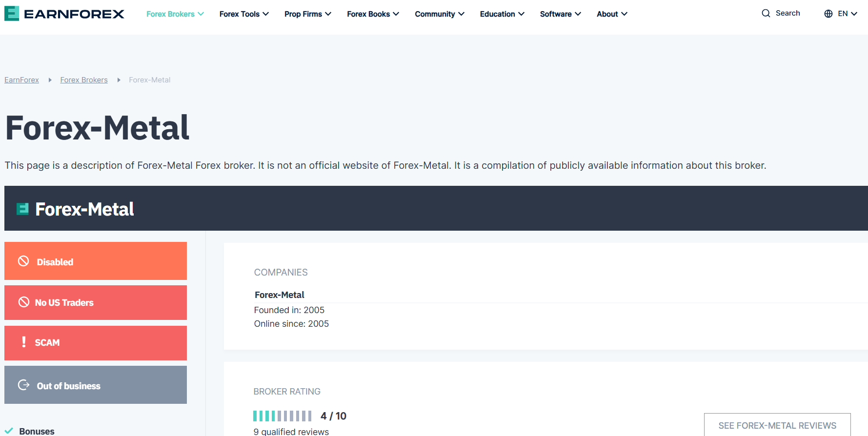Expand the Forex Brokers menu chevron
Viewport: 868px width, 436px height.
[x=201, y=14]
